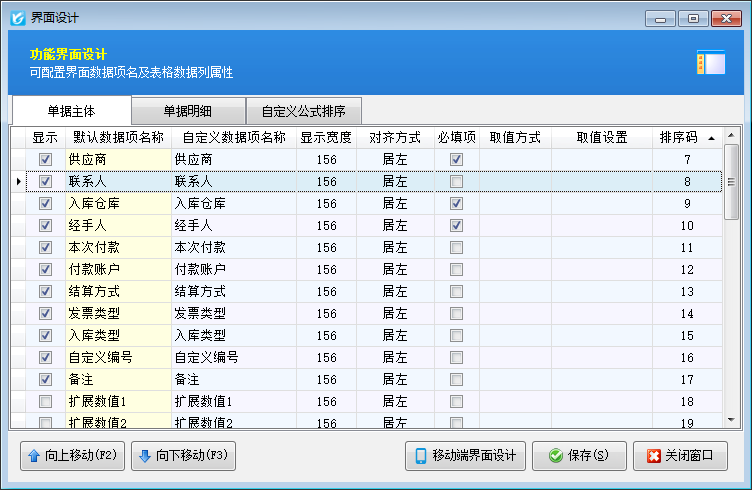The width and height of the screenshot is (752, 490).
Task: Click the red X icon on 关闭窗口
Action: (x=654, y=456)
